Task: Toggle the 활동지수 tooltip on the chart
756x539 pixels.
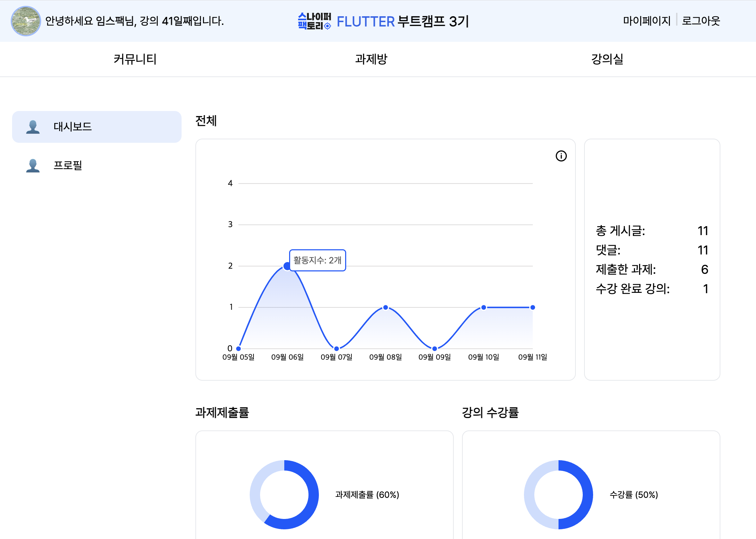Action: 317,260
